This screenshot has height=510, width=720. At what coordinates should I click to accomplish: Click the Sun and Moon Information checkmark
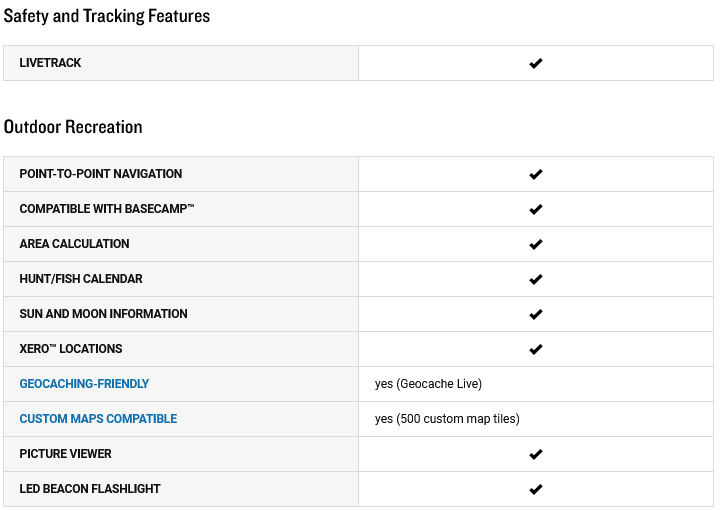point(535,314)
